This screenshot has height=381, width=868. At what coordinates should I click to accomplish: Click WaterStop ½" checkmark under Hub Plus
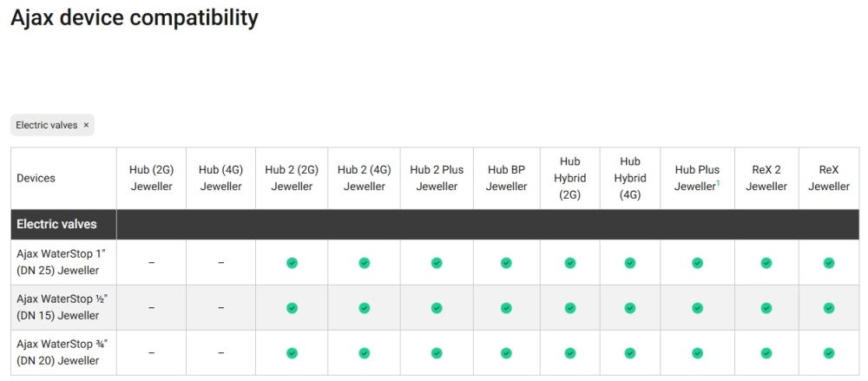(697, 308)
